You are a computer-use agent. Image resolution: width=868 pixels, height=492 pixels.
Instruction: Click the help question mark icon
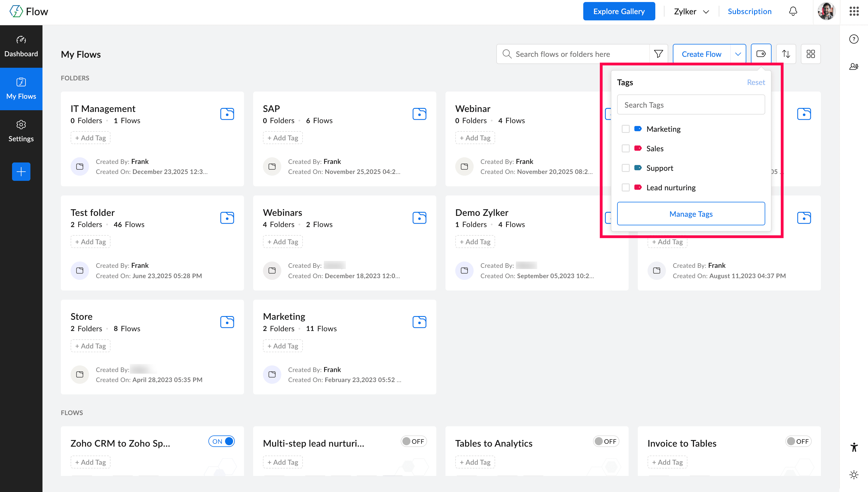point(853,39)
